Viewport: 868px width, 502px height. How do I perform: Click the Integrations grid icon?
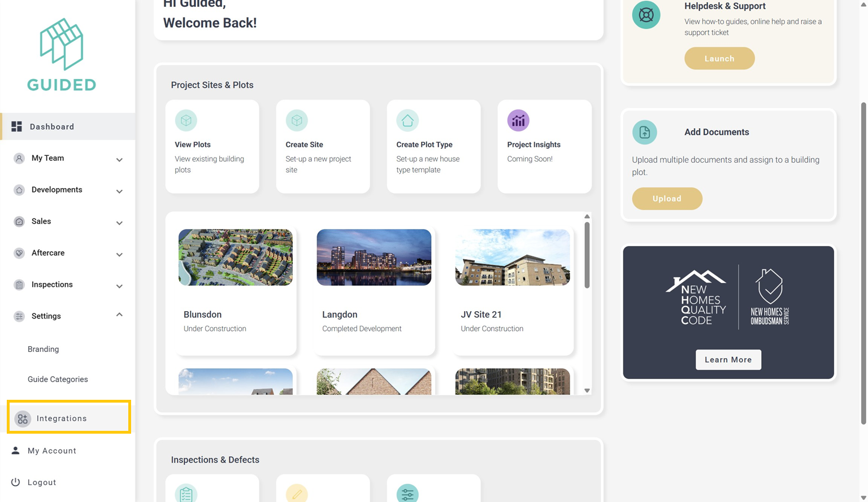[23, 418]
